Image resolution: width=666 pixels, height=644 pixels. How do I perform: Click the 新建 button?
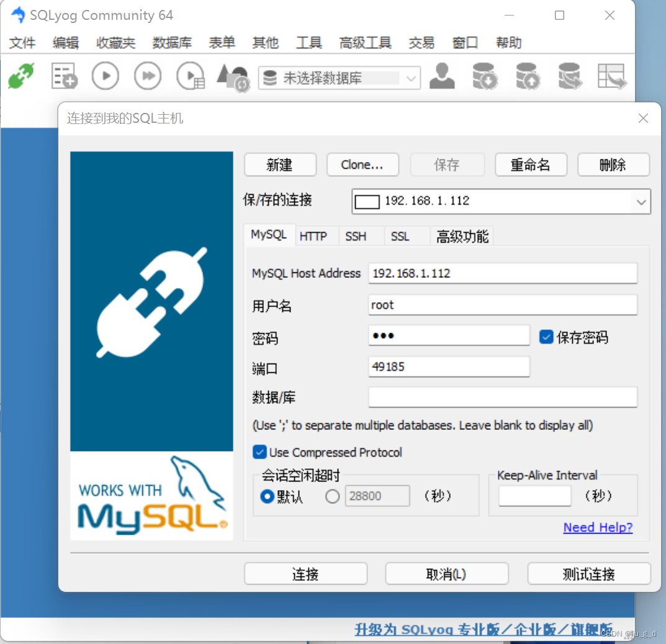point(280,164)
